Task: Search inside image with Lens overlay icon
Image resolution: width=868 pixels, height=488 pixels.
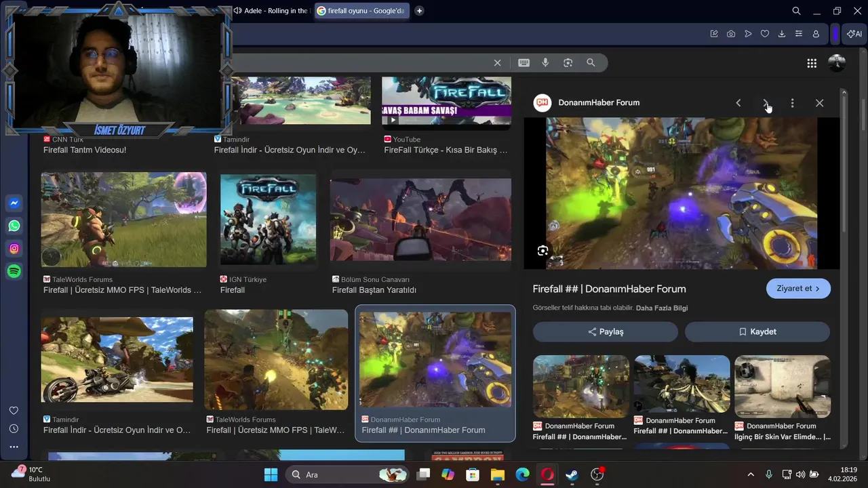Action: point(542,251)
